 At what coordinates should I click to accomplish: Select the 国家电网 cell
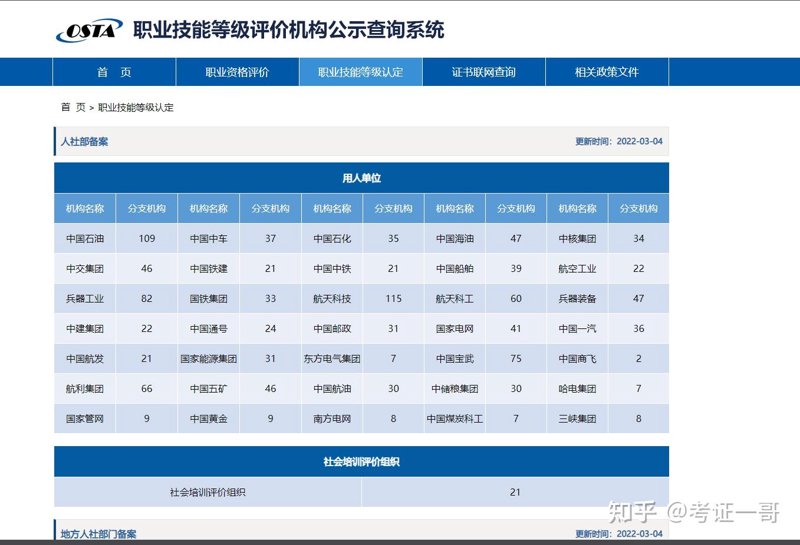[x=455, y=329]
